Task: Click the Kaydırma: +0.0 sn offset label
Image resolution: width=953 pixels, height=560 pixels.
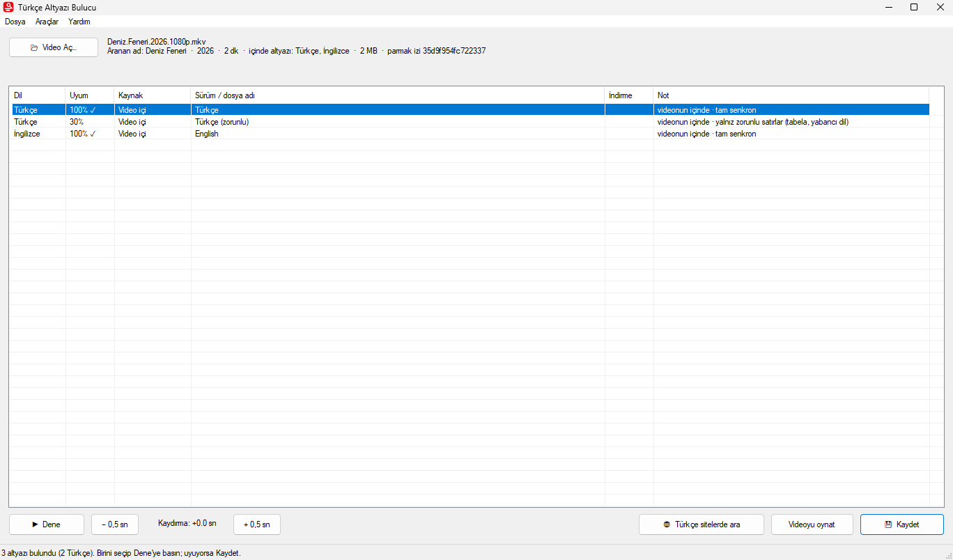Action: [x=187, y=523]
